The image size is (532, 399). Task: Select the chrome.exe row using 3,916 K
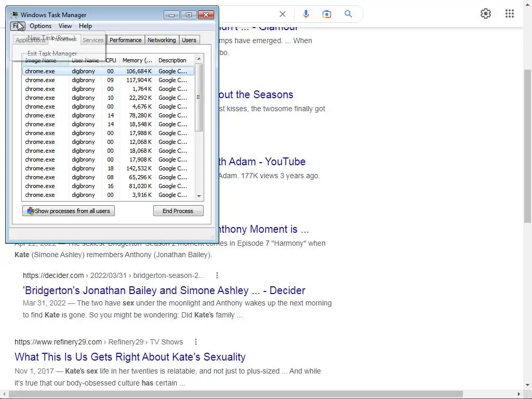(108, 195)
